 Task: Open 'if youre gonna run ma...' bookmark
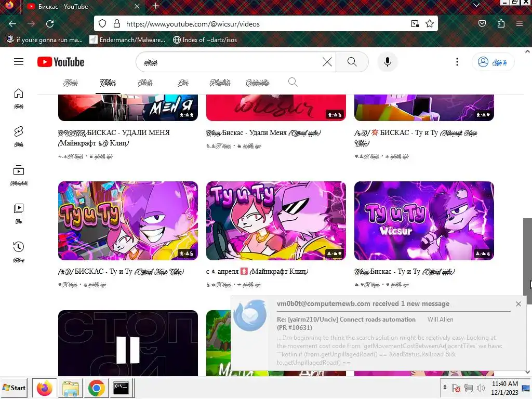click(x=45, y=39)
